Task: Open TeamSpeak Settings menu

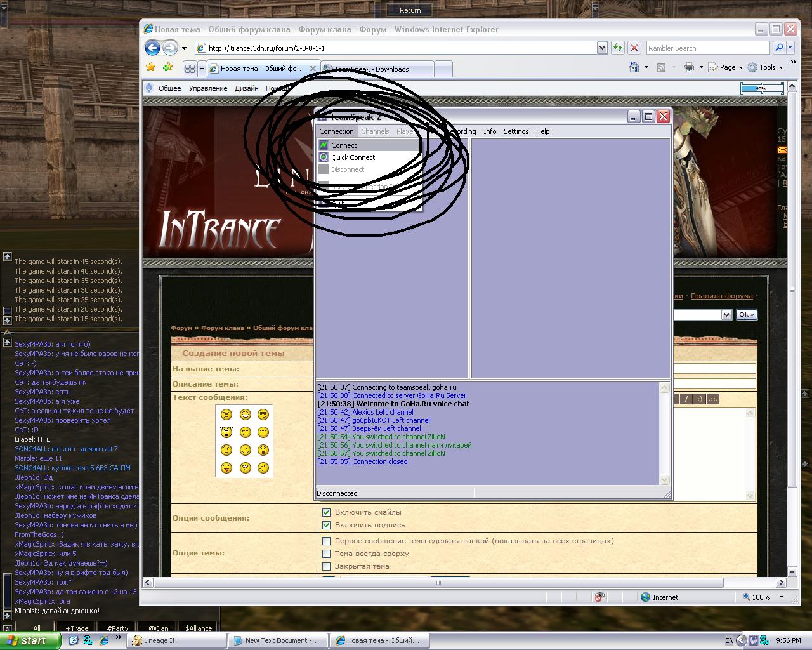Action: (516, 131)
